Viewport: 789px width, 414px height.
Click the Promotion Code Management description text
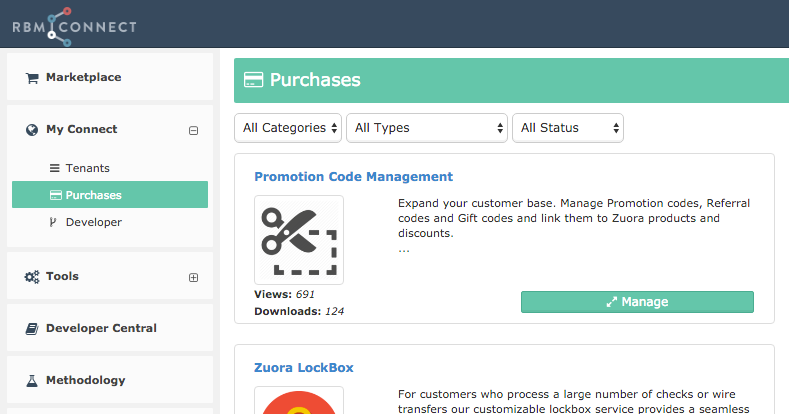tap(574, 218)
